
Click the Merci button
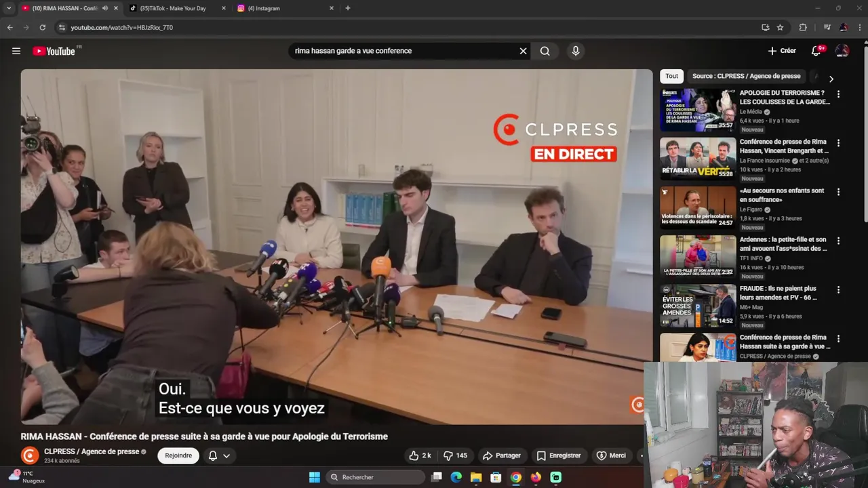coord(611,455)
